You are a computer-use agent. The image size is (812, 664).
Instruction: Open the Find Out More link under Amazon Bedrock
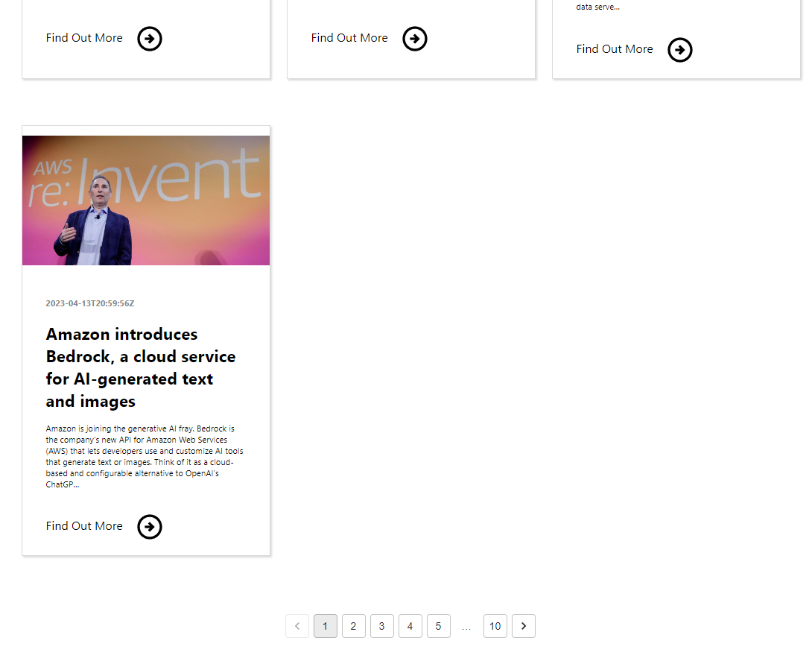click(x=84, y=526)
